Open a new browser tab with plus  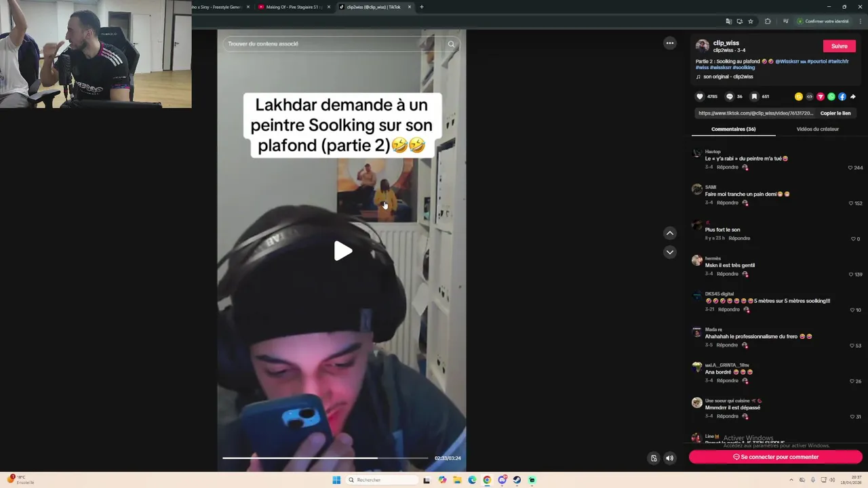[x=422, y=7]
